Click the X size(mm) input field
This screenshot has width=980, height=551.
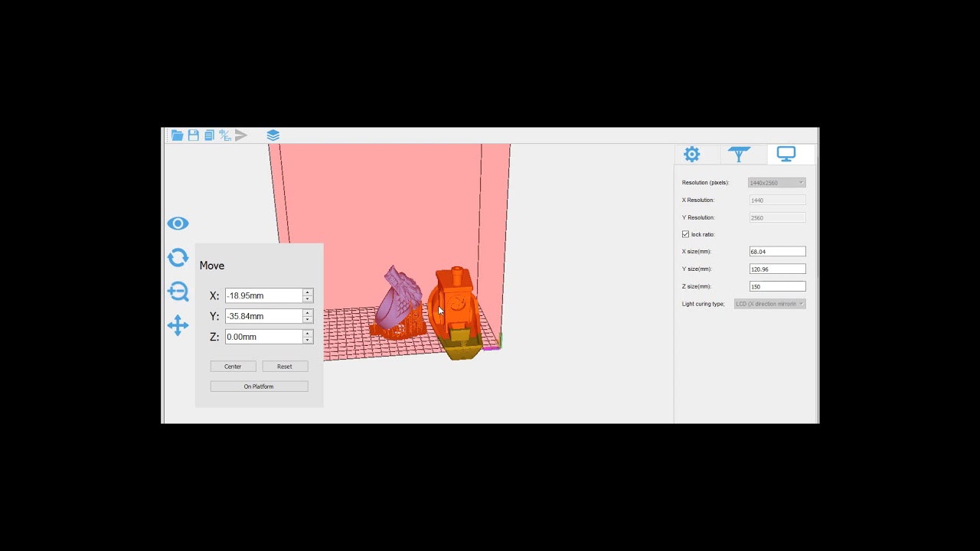pyautogui.click(x=777, y=252)
